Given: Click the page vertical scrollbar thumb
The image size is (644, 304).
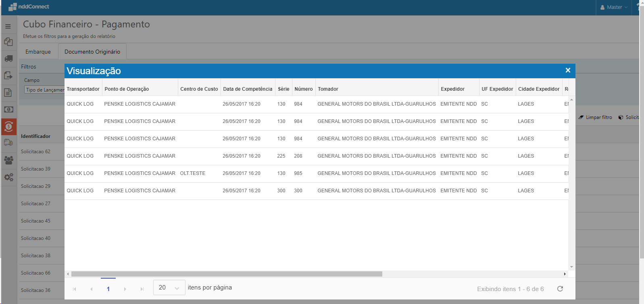Looking at the screenshot, I should 642,132.
